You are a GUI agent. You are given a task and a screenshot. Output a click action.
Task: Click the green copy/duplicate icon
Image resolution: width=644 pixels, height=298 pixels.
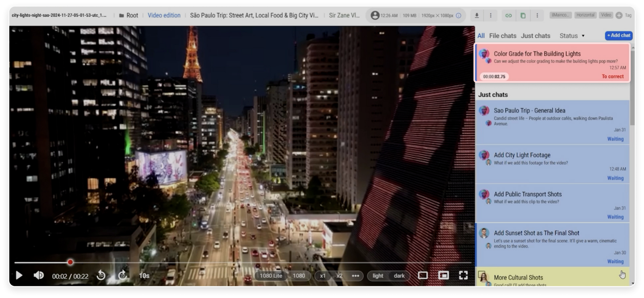[x=523, y=15]
